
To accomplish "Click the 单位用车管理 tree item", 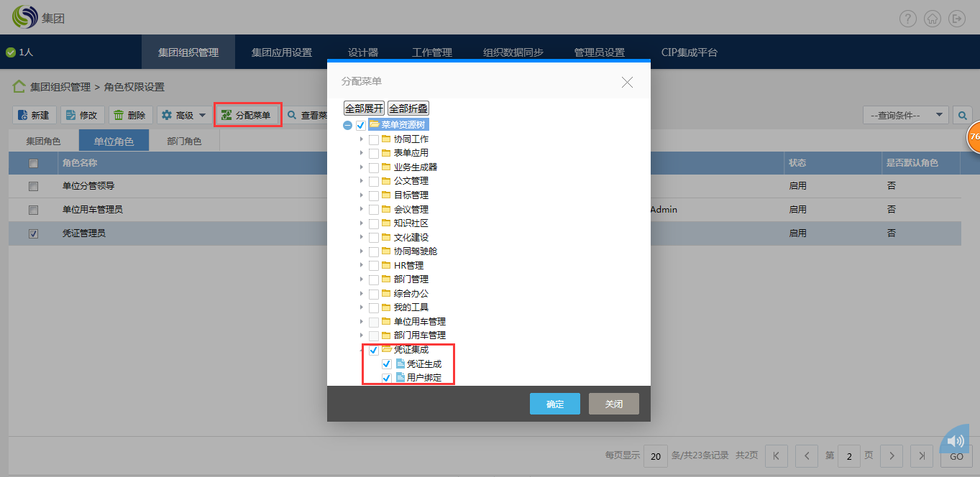I will coord(420,321).
